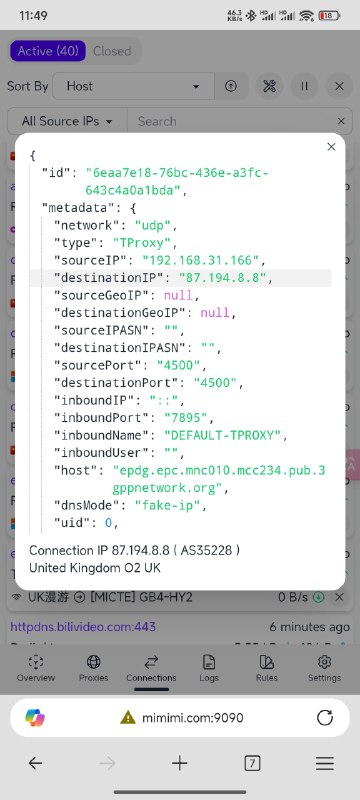
Task: Open the Proxies tab
Action: pyautogui.click(x=93, y=668)
